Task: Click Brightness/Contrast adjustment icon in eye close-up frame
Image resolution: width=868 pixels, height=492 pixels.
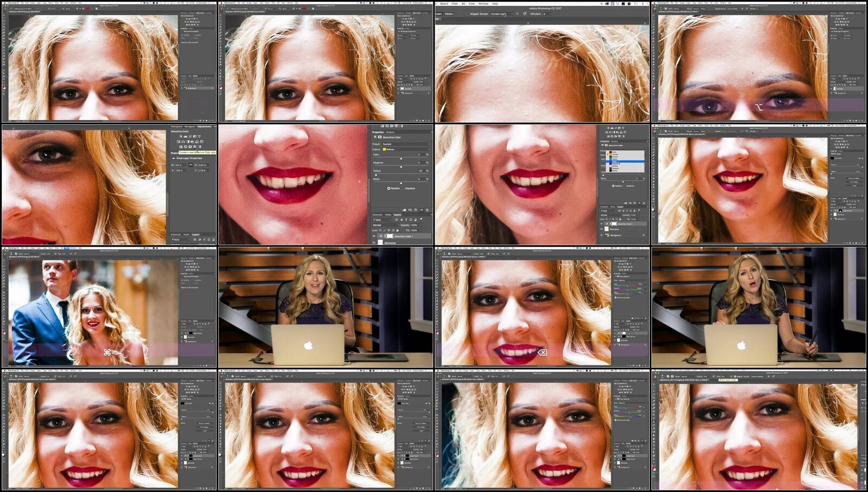Action: tap(180, 136)
